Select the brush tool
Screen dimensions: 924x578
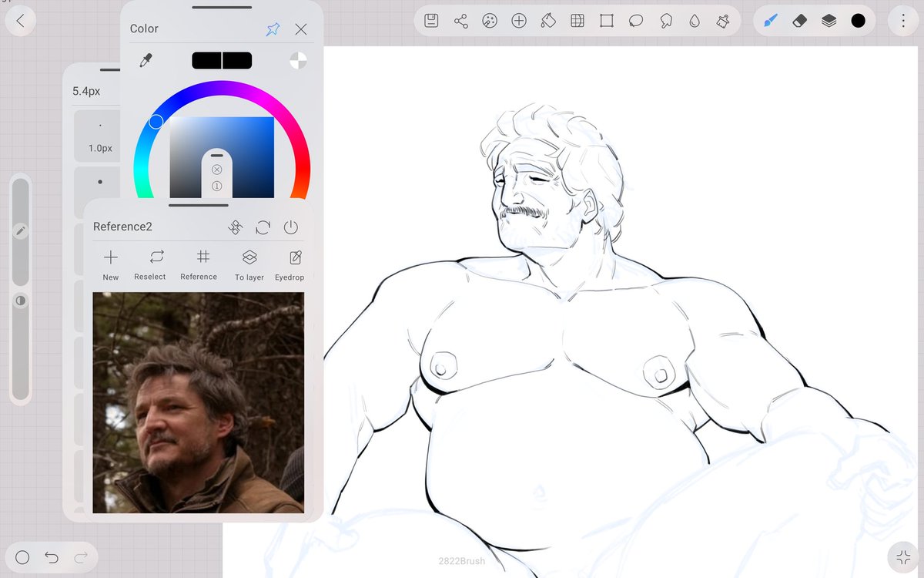tap(770, 21)
